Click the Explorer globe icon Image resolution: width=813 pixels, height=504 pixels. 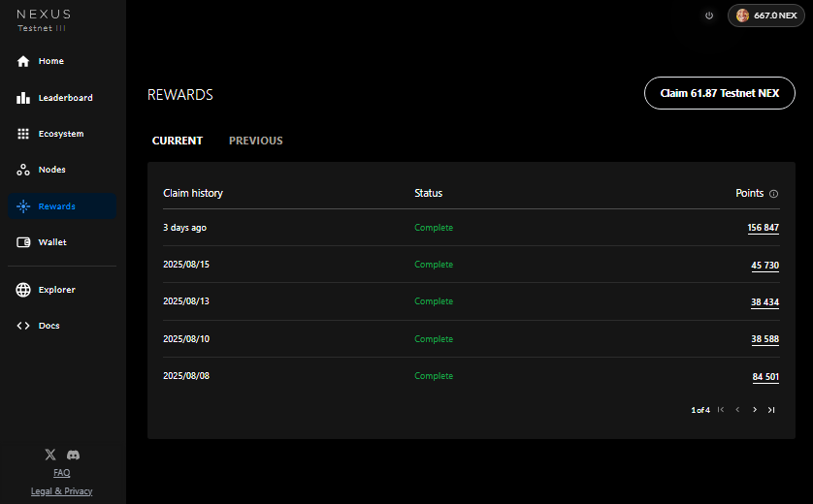pos(23,290)
